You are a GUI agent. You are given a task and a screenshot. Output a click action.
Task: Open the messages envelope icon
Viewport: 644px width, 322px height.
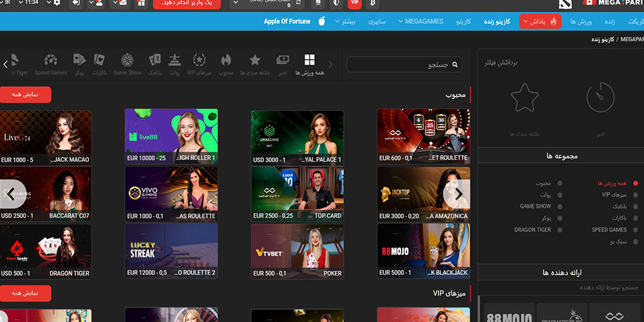click(122, 3)
